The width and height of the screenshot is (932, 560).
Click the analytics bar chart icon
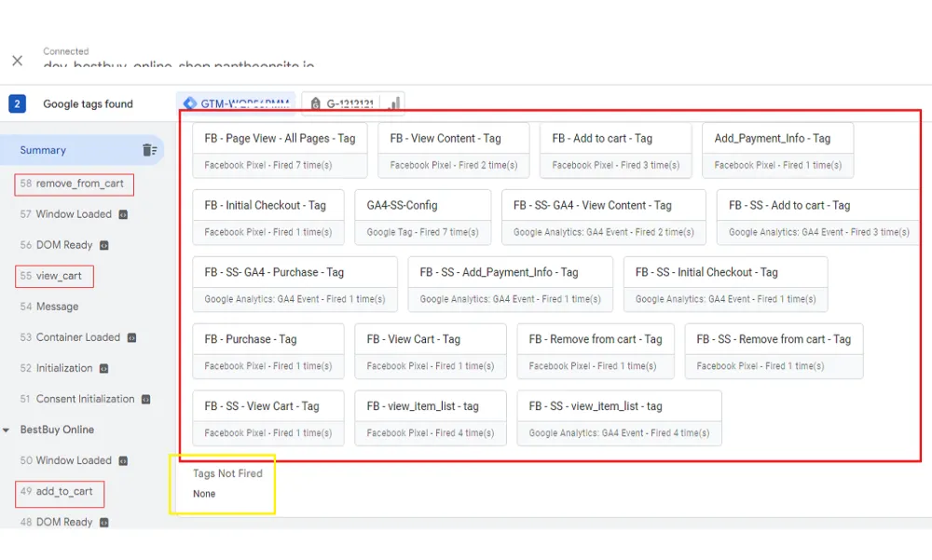pyautogui.click(x=393, y=103)
